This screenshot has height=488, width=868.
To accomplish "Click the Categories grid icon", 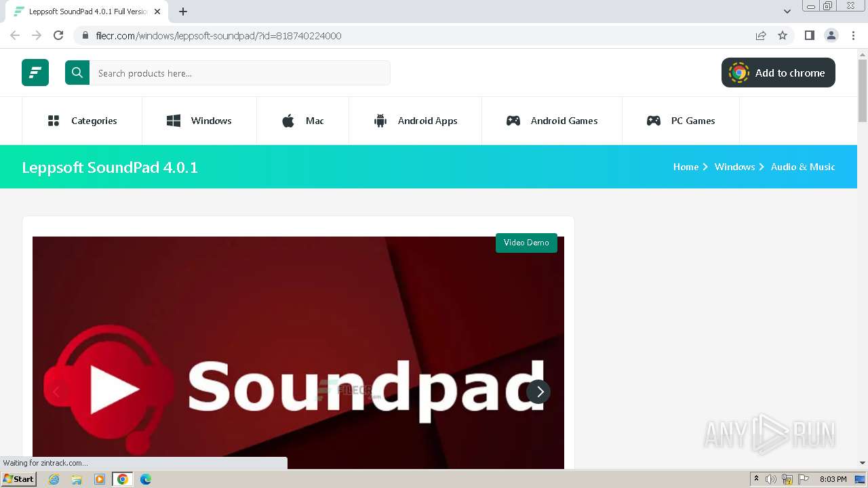I will click(54, 121).
